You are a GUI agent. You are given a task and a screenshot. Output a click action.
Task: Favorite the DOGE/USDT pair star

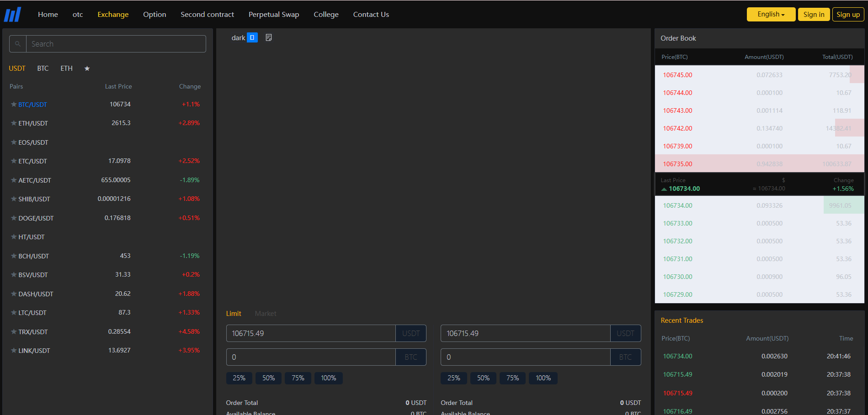14,218
